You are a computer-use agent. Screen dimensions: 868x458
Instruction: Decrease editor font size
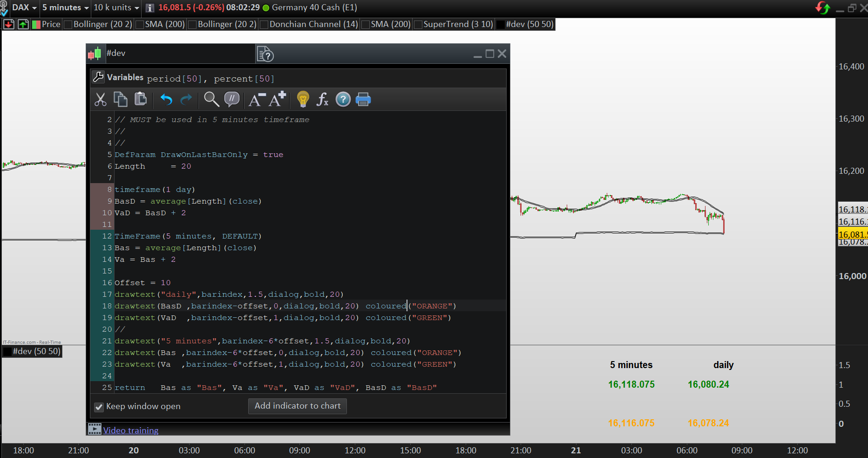[x=257, y=99]
